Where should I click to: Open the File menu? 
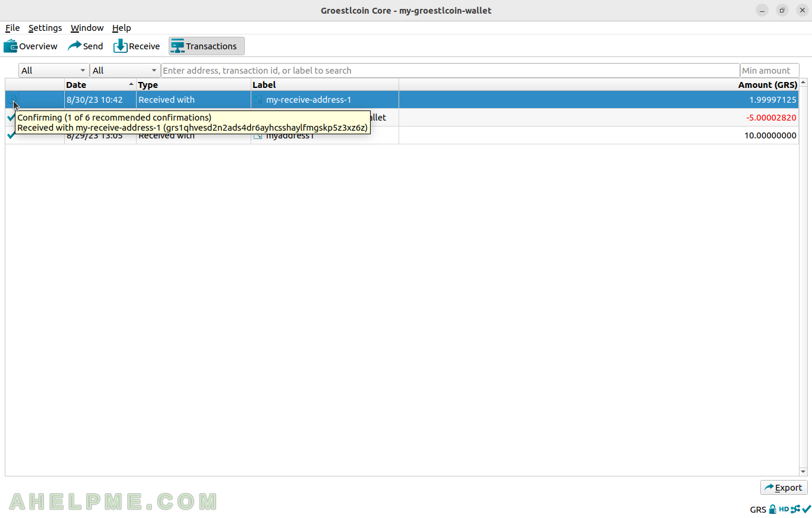12,28
